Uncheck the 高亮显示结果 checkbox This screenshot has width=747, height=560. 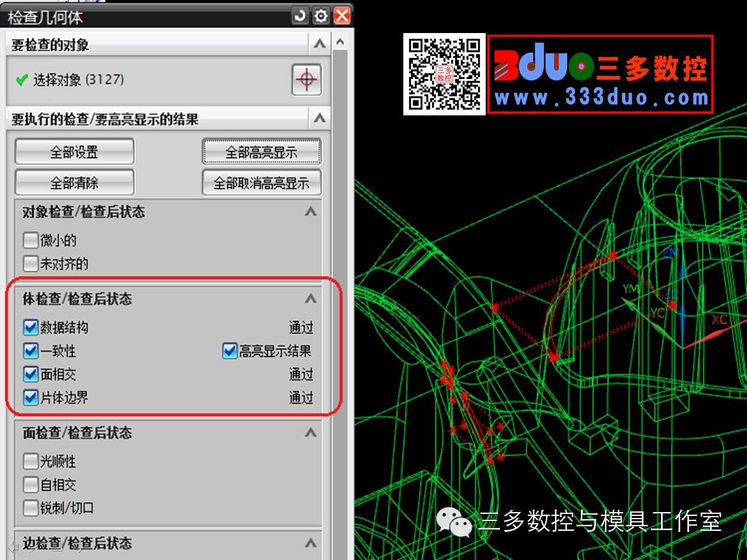point(230,351)
